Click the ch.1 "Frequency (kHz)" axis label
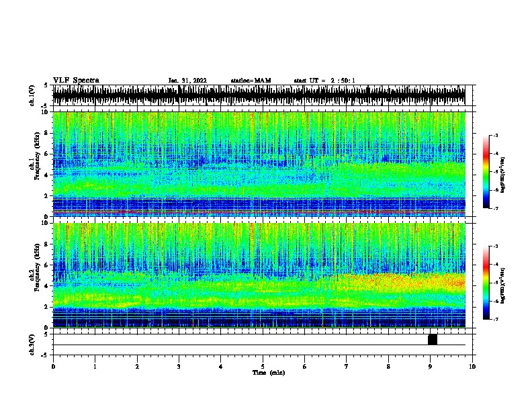532x411 pixels. tap(37, 156)
